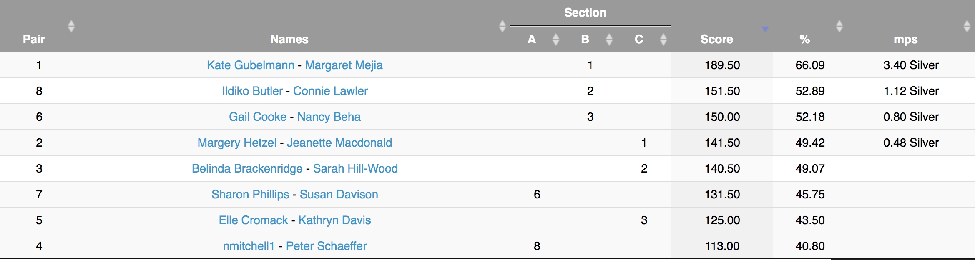Open Gail Cooke player link
Image resolution: width=980 pixels, height=260 pixels.
point(258,117)
